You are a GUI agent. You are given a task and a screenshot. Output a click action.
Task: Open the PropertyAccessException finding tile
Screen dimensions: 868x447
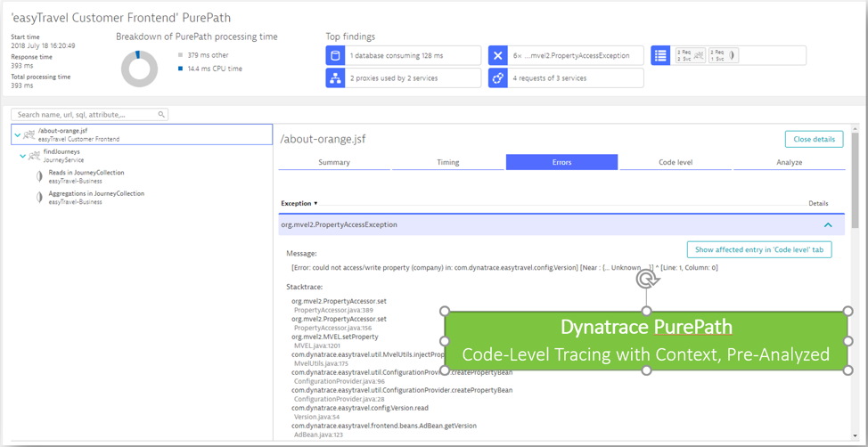(x=566, y=55)
